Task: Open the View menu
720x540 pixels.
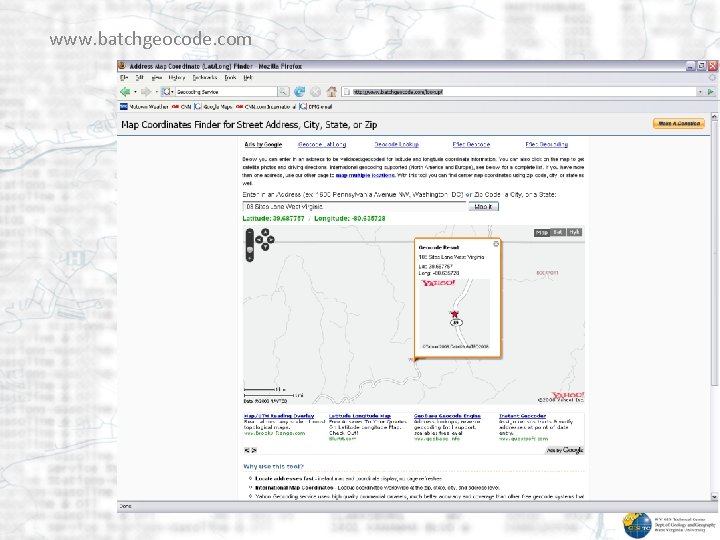Action: (x=157, y=78)
